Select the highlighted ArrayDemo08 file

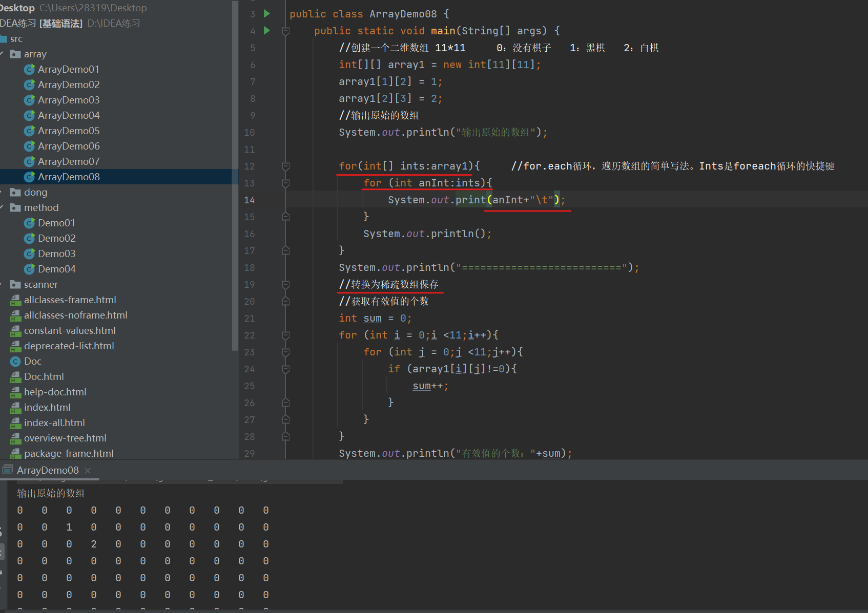(x=69, y=177)
